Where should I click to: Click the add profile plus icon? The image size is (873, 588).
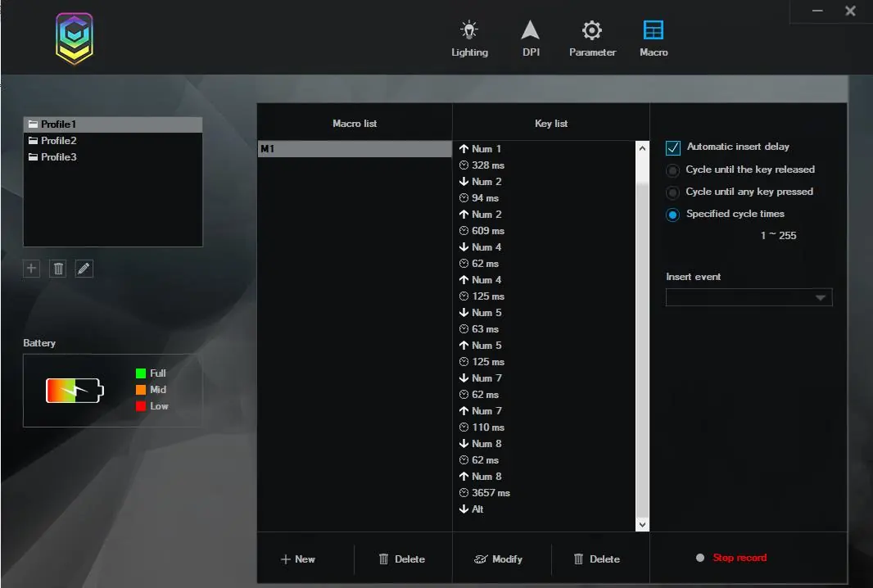[32, 269]
